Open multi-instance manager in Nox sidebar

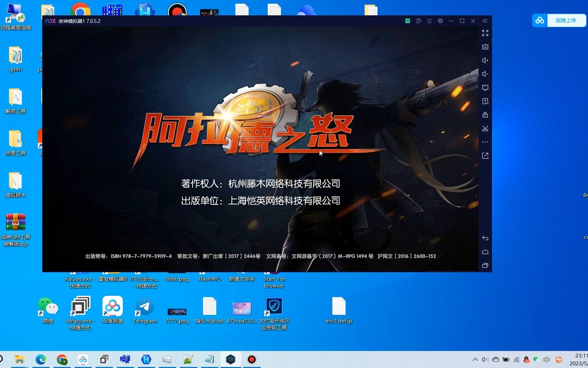(485, 115)
